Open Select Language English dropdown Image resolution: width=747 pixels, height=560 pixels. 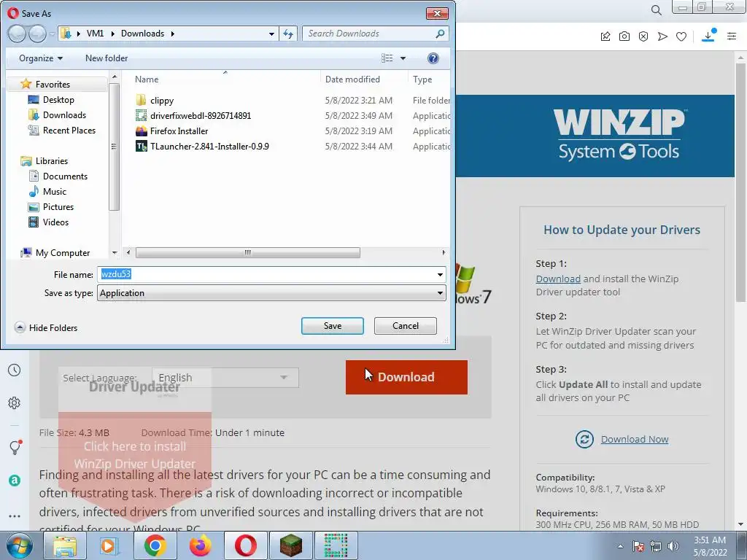(x=225, y=378)
